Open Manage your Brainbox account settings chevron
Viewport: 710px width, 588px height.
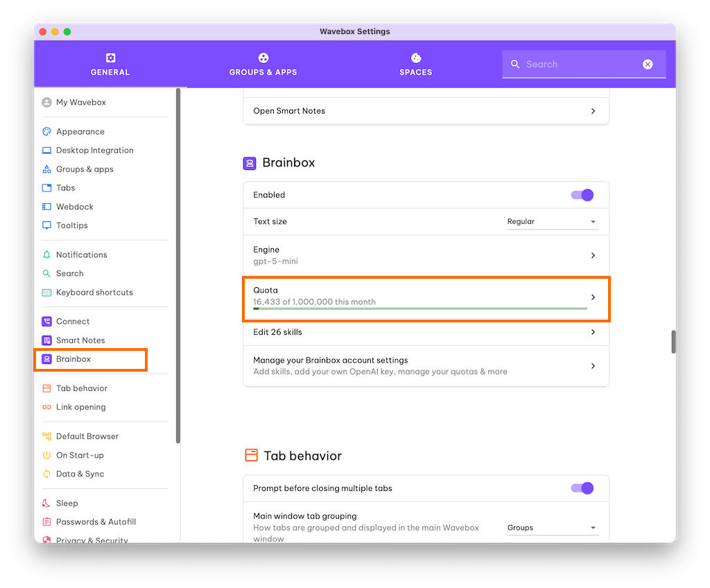click(594, 366)
